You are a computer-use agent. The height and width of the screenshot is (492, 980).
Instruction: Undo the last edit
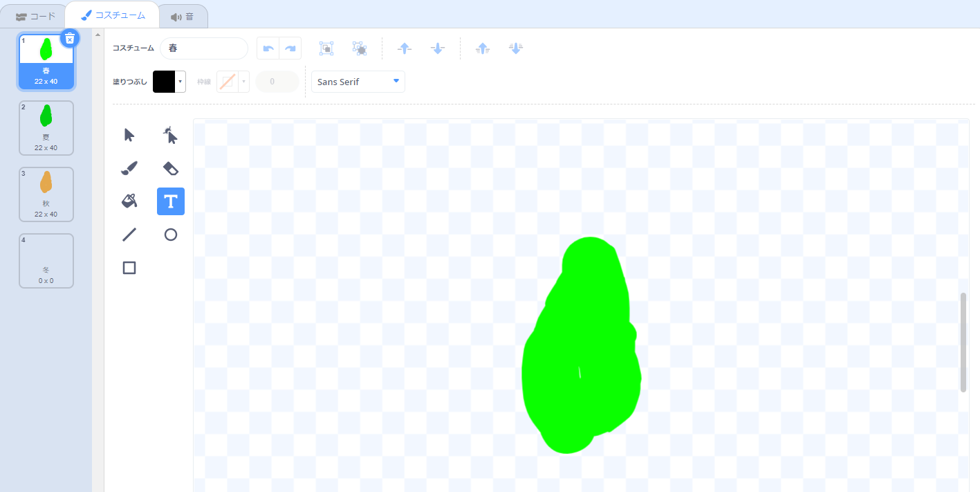268,48
